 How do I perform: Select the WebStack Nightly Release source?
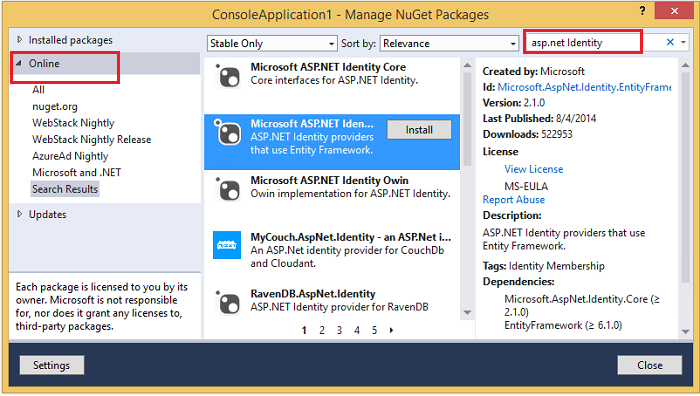coord(92,139)
